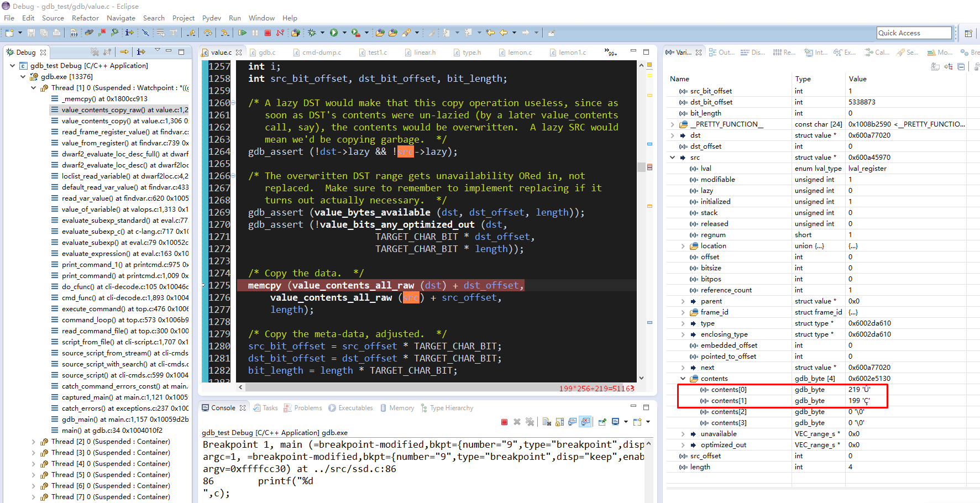The image size is (980, 503).
Task: Switch to the Memory tab
Action: click(396, 408)
